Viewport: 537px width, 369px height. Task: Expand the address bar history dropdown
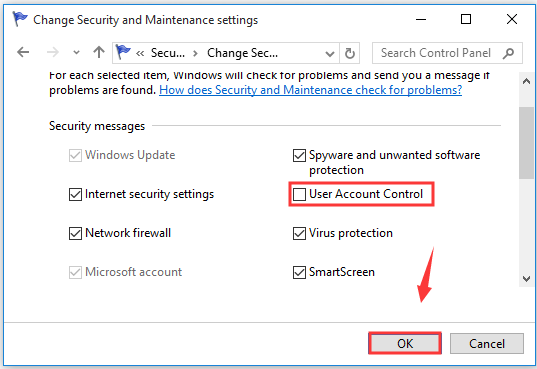(x=330, y=53)
